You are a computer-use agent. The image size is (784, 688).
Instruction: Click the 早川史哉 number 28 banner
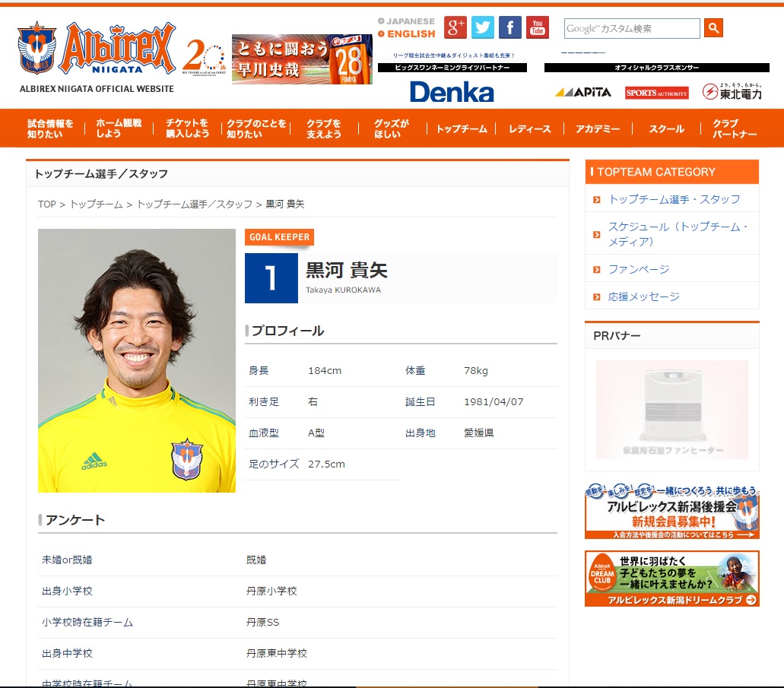(302, 59)
